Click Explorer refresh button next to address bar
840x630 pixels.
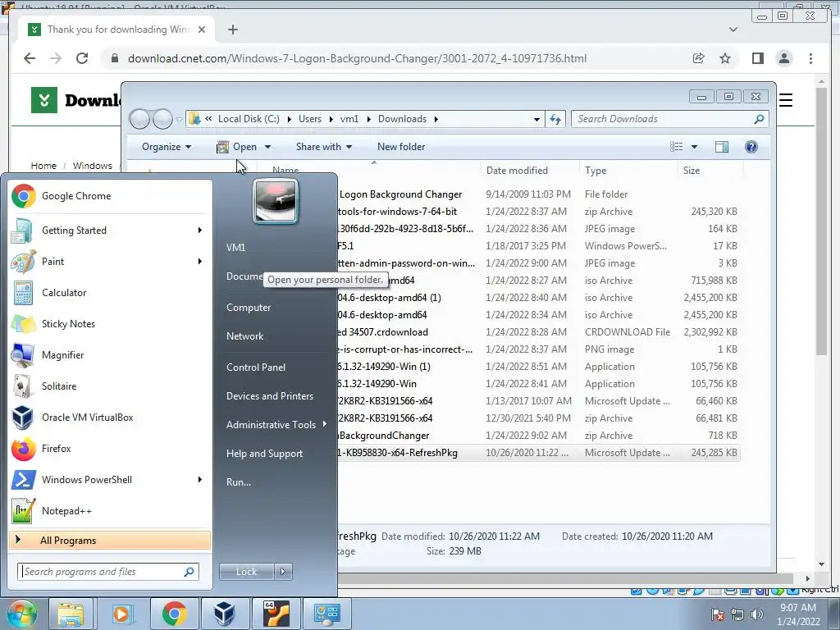coord(555,119)
